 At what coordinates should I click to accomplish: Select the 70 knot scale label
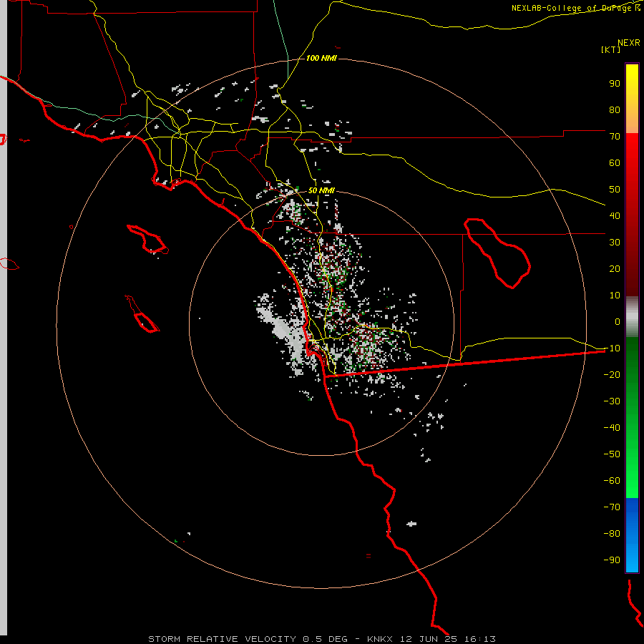click(615, 137)
